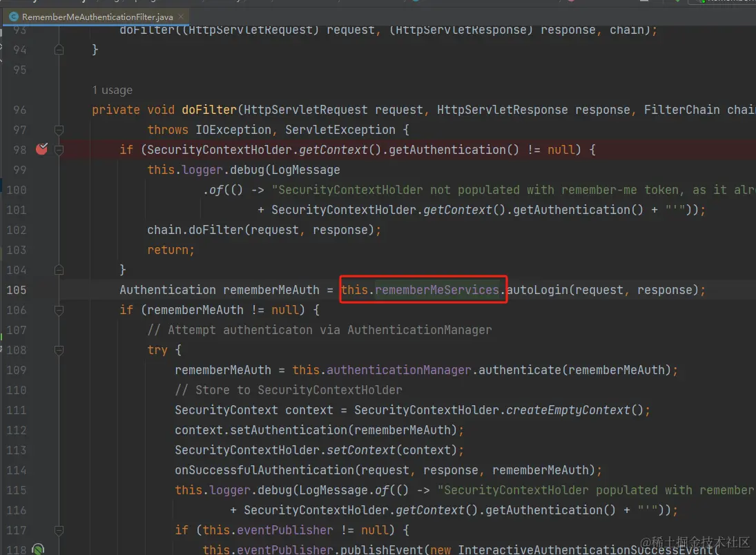
Task: Collapse the rememberMeAuth if block at line 106
Action: [x=59, y=310]
